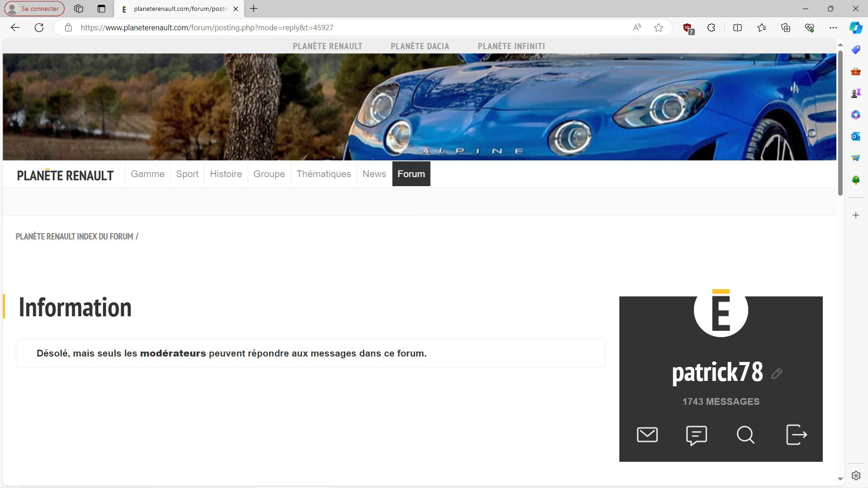
Task: Open browser Extensions puzzle icon
Action: point(711,28)
